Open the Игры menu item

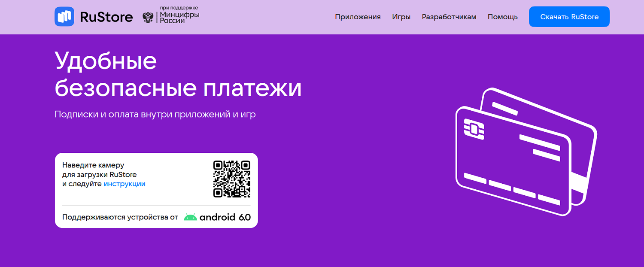(401, 17)
